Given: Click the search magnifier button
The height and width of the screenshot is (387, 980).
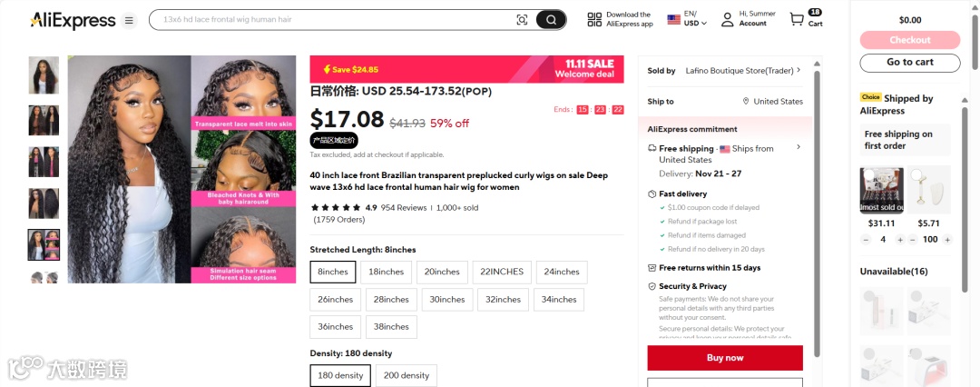Looking at the screenshot, I should tap(550, 20).
